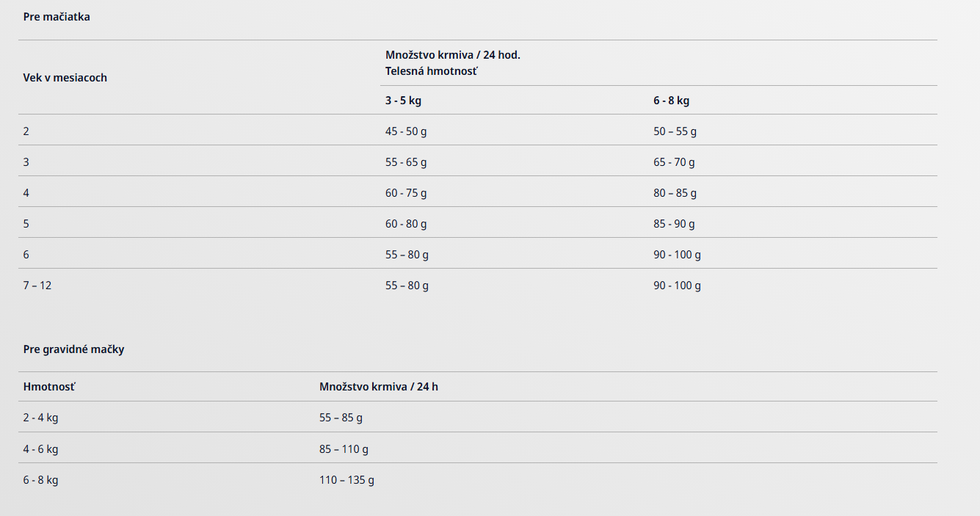Select the '6 - 8 kg' kitten column header
Image resolution: width=980 pixels, height=516 pixels.
point(672,101)
